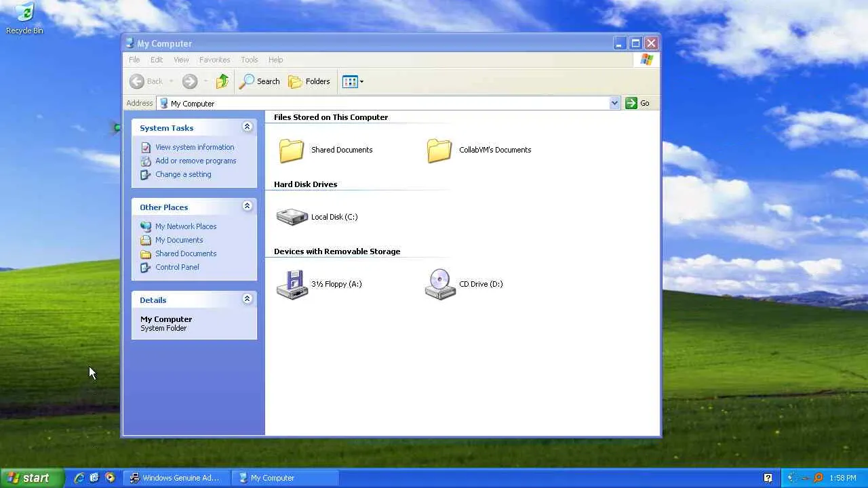
Task: Launch Windows Media Player from Quick Launch
Action: pyautogui.click(x=110, y=478)
